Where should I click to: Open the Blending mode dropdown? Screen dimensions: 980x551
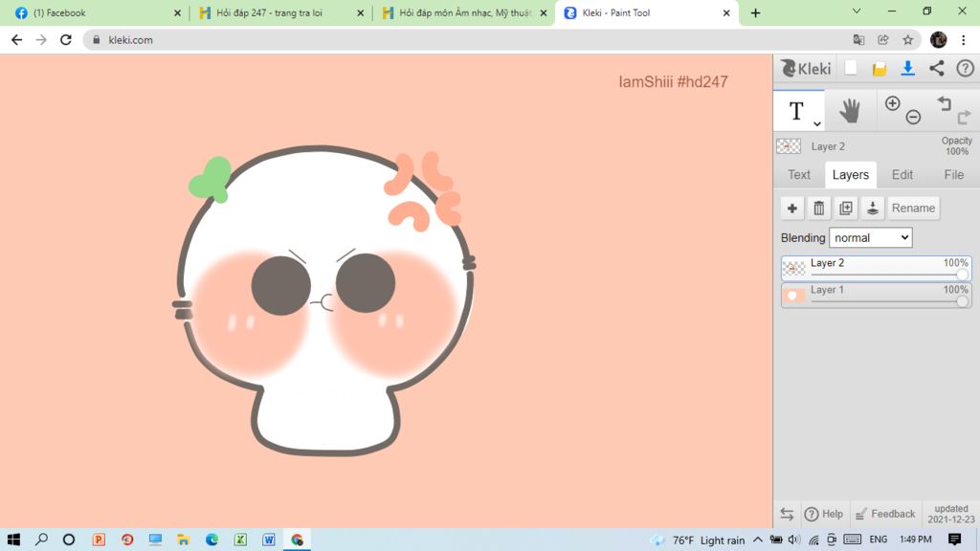tap(871, 237)
